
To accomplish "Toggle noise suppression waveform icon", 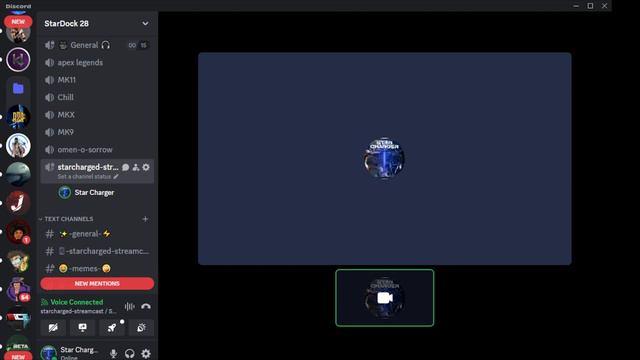I will [129, 307].
